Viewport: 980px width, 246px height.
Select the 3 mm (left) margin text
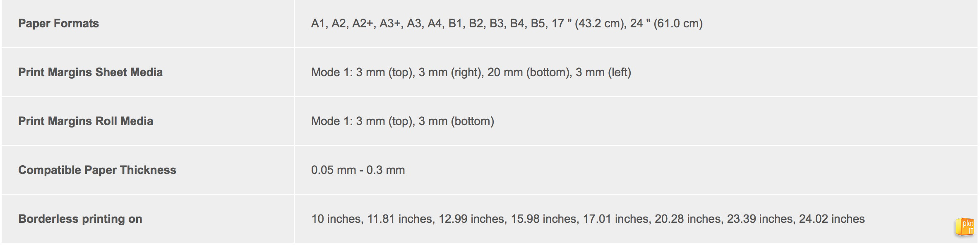(603, 72)
